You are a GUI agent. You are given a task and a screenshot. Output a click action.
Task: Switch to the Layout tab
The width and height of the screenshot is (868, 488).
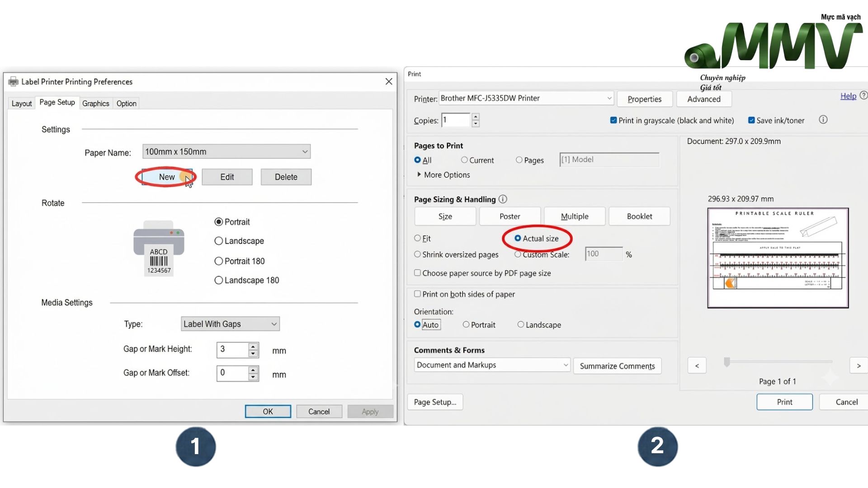22,103
